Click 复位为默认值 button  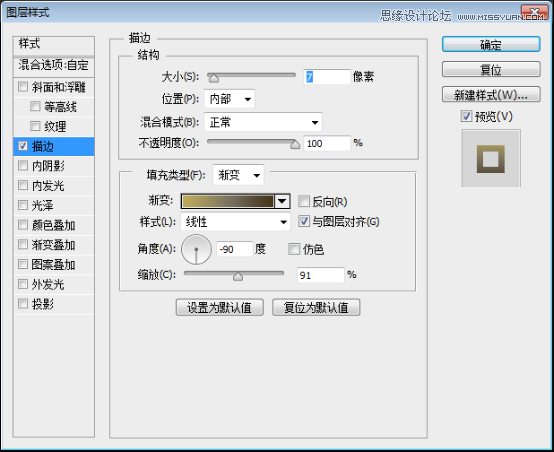coord(316,307)
